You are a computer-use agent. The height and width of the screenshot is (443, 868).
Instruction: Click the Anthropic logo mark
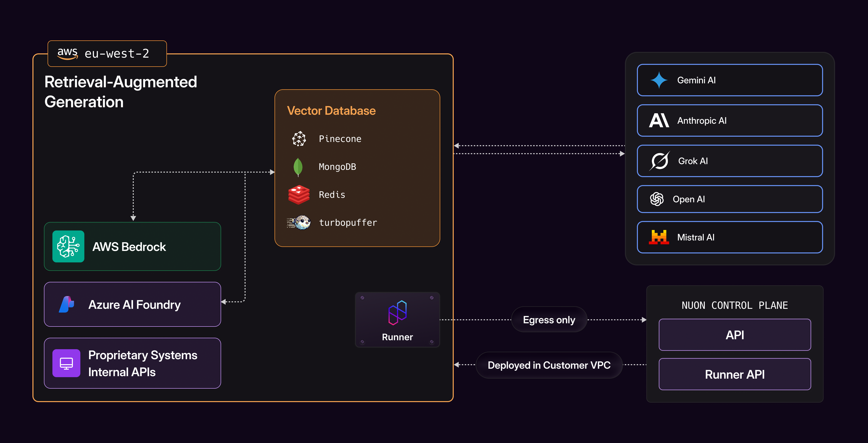(659, 121)
